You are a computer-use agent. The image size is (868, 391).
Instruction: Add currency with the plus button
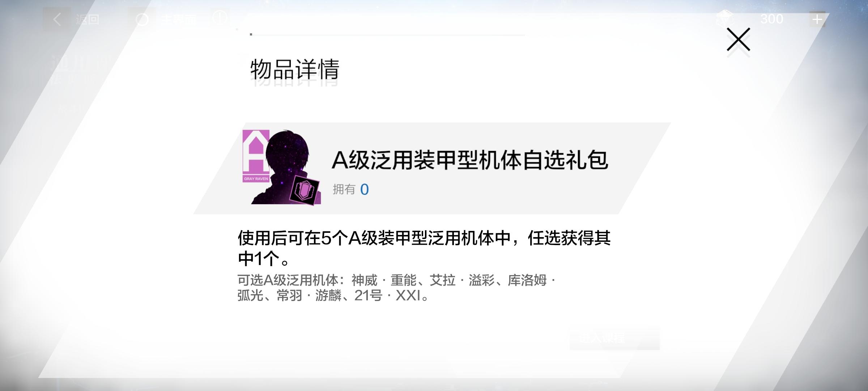click(817, 19)
